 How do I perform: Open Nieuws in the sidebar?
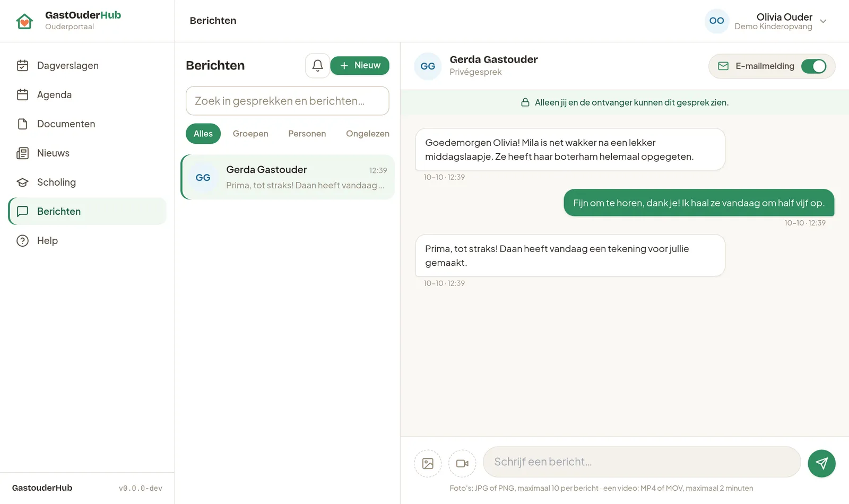coord(88,153)
